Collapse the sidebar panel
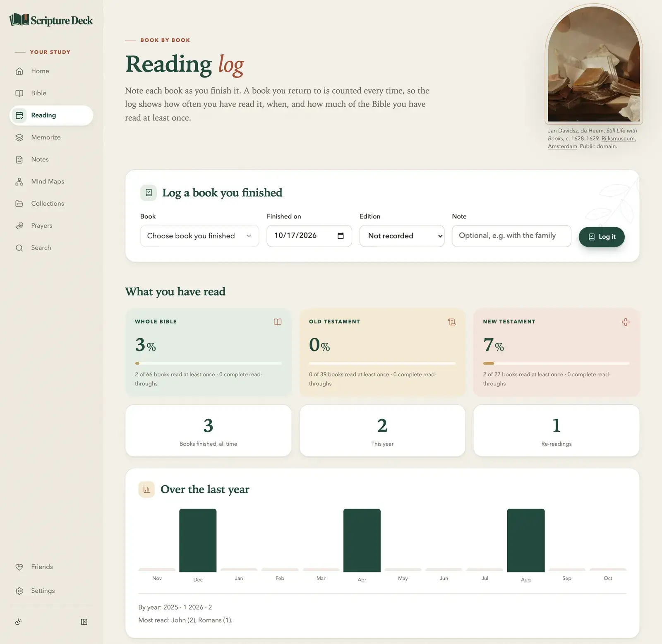Screen dimensions: 662x644 pyautogui.click(x=84, y=622)
